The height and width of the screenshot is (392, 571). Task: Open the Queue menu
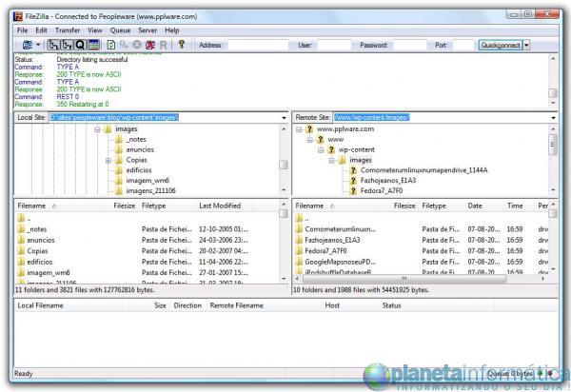pos(120,30)
